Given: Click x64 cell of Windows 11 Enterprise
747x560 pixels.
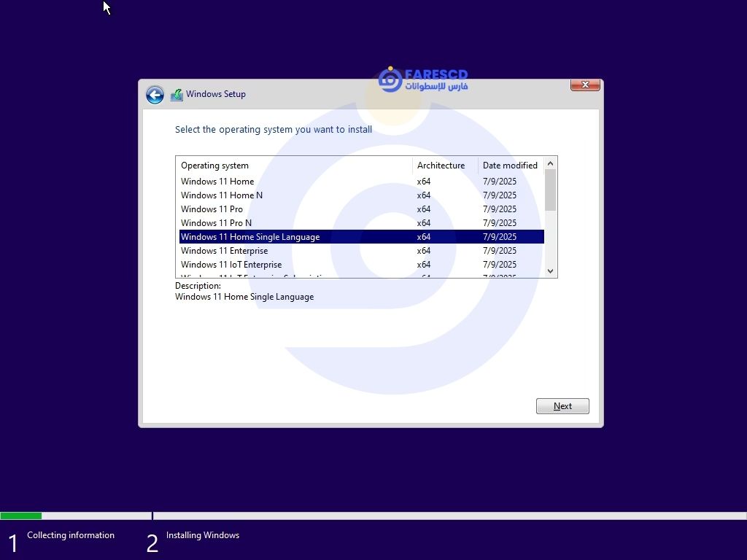Looking at the screenshot, I should [x=424, y=251].
